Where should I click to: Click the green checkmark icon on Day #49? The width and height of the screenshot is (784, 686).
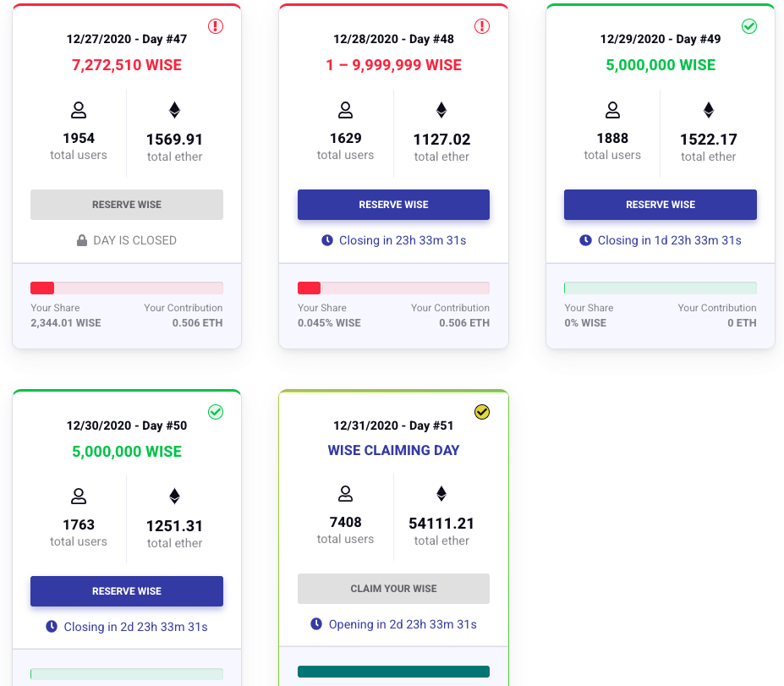pos(749,26)
